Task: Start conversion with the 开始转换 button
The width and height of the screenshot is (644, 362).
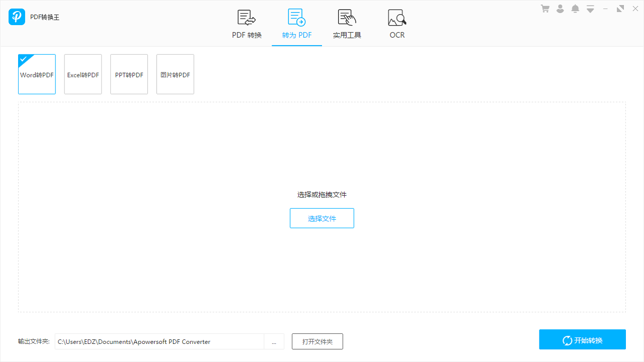Action: 582,339
